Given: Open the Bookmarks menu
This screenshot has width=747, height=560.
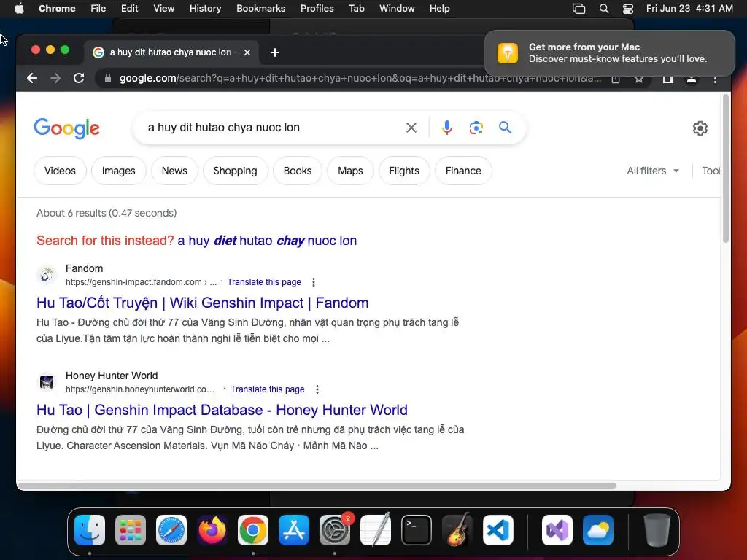Looking at the screenshot, I should (x=260, y=9).
